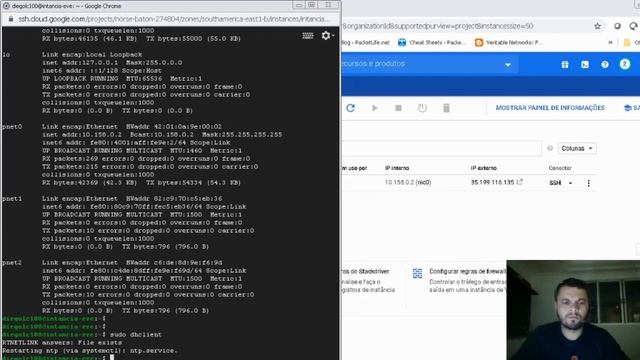Open the help question mark icon
The width and height of the screenshot is (640, 360).
tap(605, 64)
